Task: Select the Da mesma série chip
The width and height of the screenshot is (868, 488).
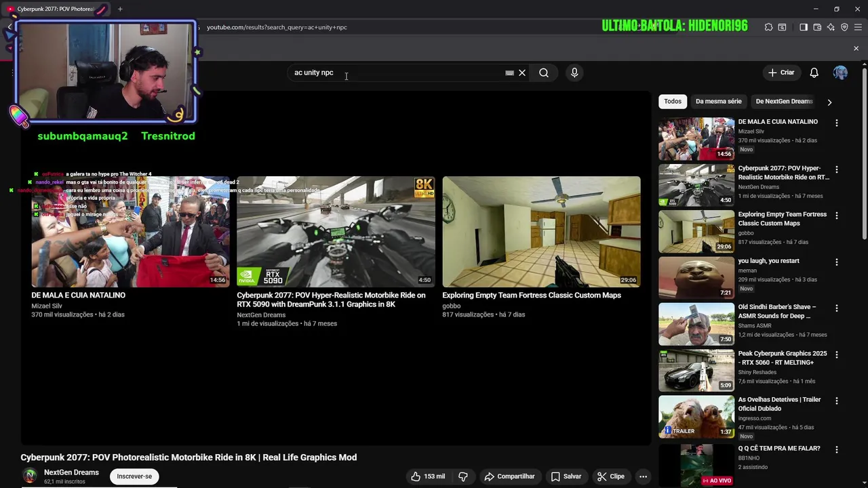Action: 719,102
